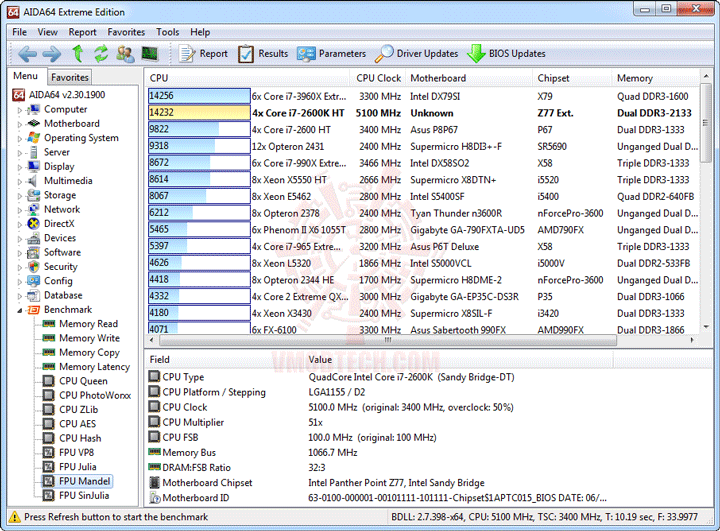Expand the Operating System node
This screenshot has width=720, height=531.
20,139
